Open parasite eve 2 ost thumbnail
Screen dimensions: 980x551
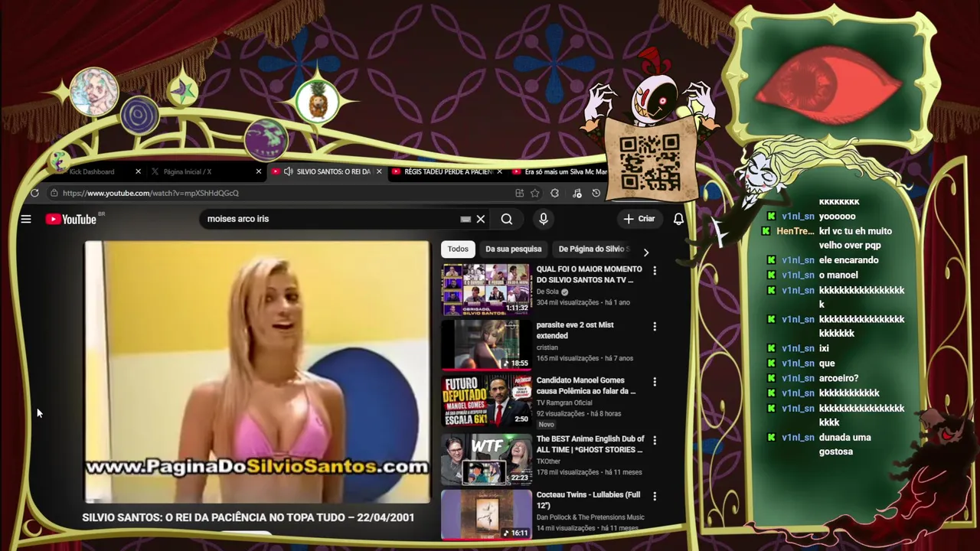click(486, 345)
